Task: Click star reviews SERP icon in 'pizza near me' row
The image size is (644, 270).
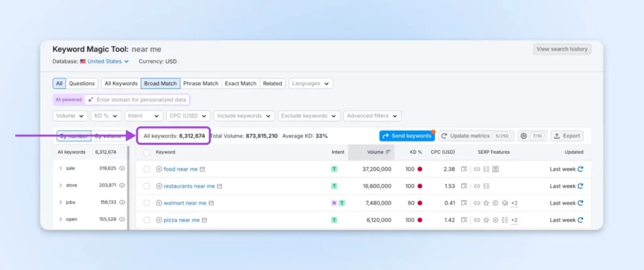Action: (x=486, y=220)
